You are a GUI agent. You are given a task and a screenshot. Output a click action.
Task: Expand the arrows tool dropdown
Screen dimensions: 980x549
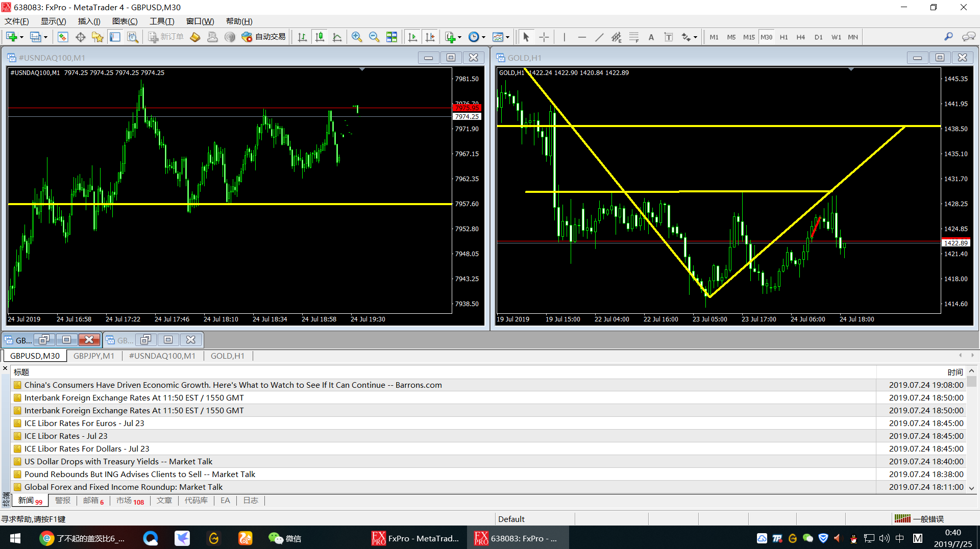tap(695, 37)
